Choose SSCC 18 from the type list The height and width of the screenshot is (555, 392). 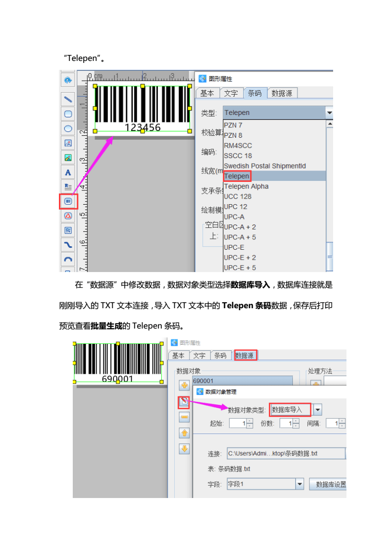274,156
